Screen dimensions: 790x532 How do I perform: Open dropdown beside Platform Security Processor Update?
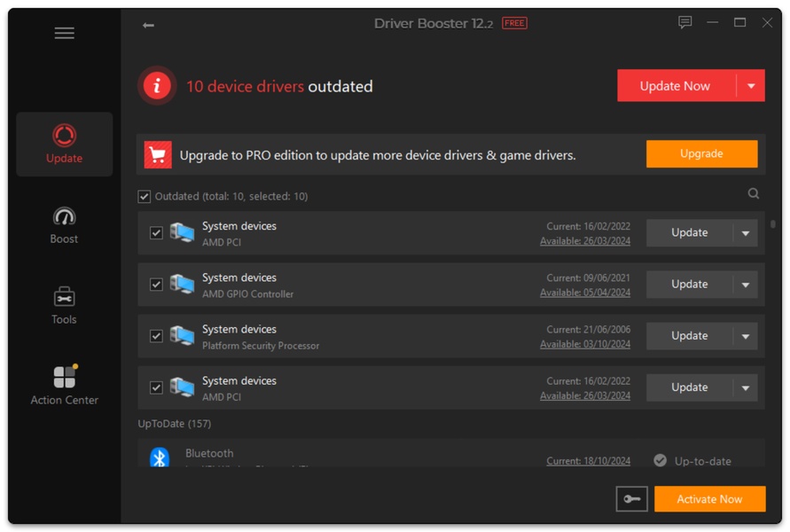[745, 336]
